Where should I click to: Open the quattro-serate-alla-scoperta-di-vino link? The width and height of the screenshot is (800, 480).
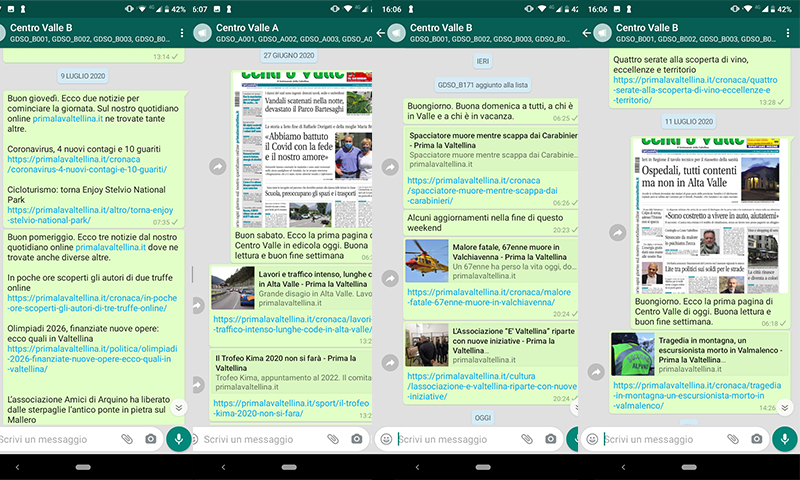(695, 90)
